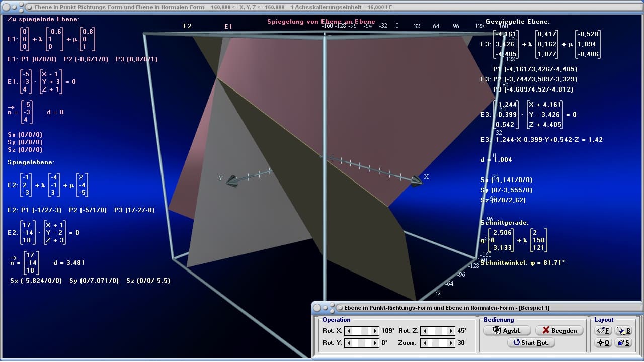Viewport: 644px width, 362px height.
Task: Click the Zoom value 30
Action: (461, 343)
